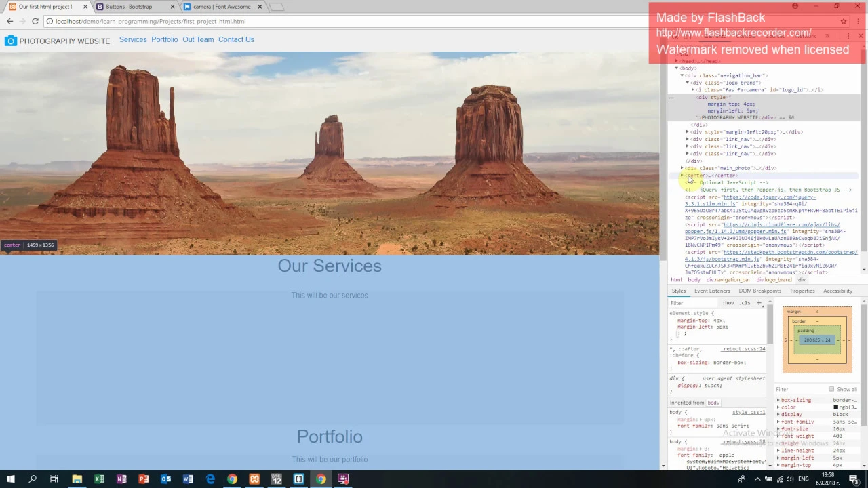Switch to Styles tab in DevTools
The width and height of the screenshot is (868, 488).
pos(678,291)
